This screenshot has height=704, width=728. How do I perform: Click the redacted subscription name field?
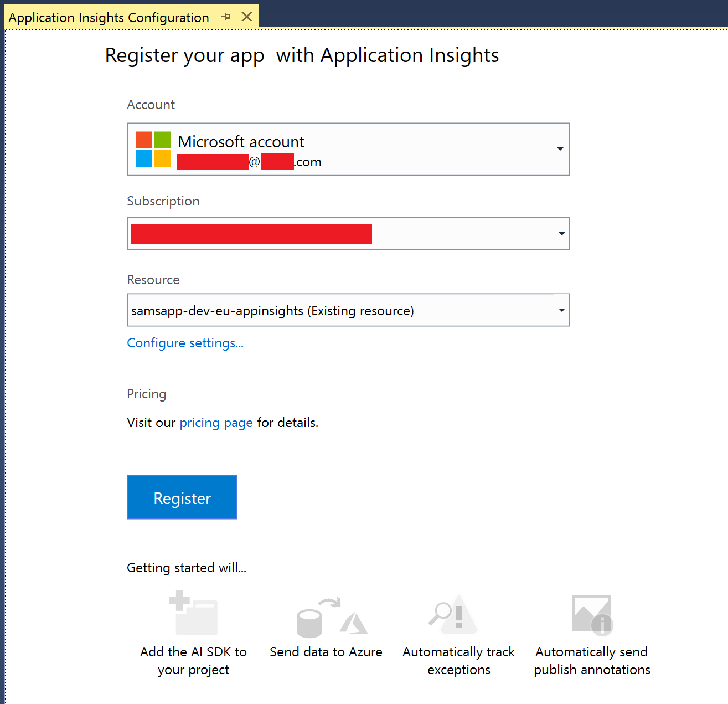click(251, 234)
